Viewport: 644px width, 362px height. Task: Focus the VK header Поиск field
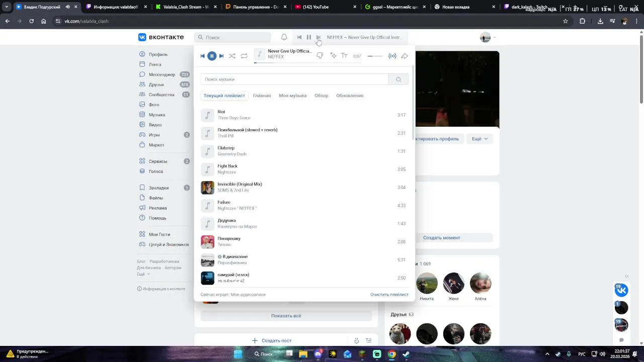coord(232,37)
